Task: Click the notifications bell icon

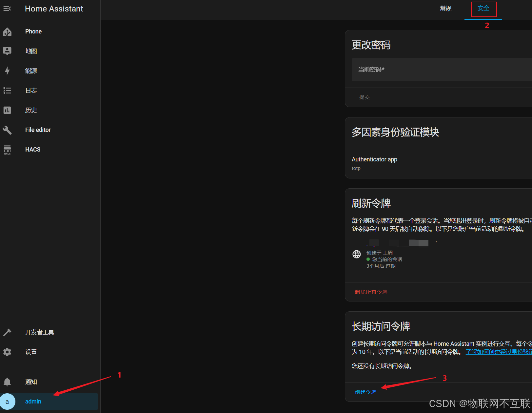Action: (7, 382)
